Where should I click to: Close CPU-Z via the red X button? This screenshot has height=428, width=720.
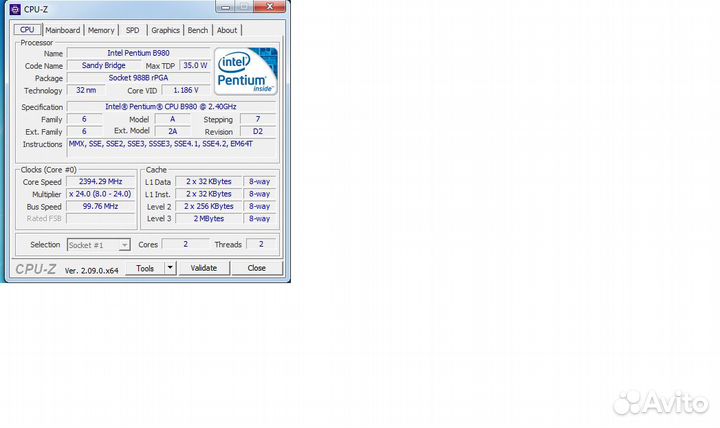point(268,8)
